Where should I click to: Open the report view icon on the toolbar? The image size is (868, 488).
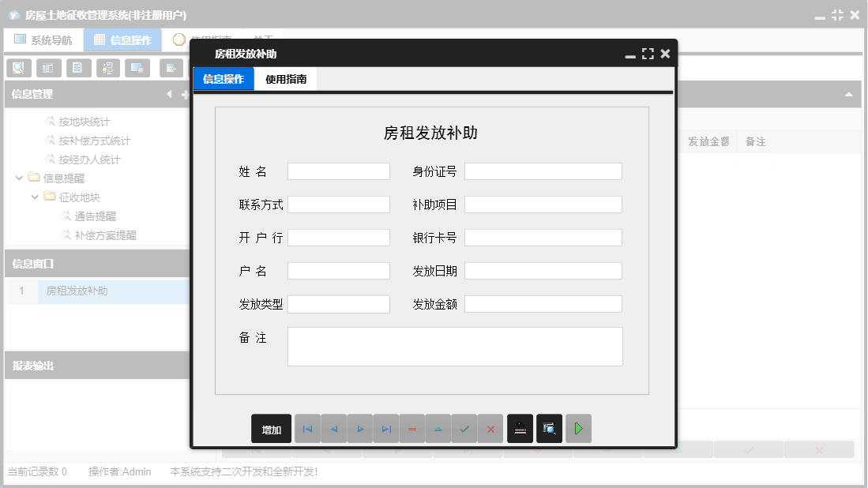coord(48,68)
